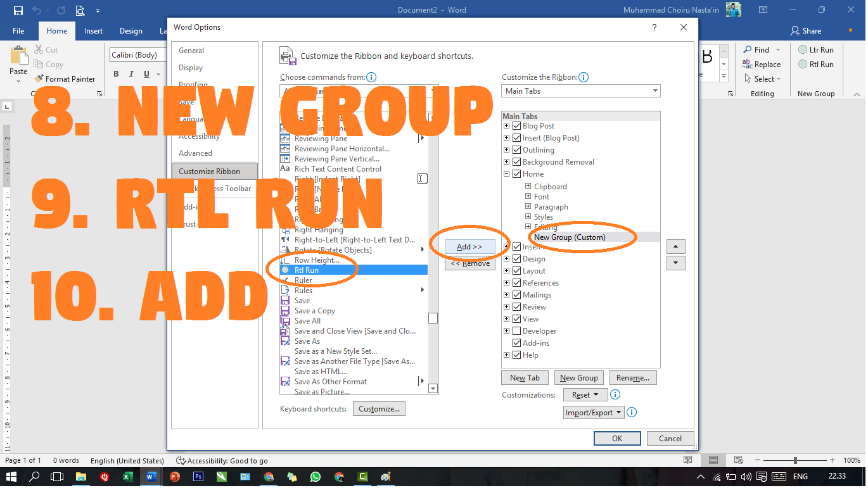Click the New Tab button

525,378
